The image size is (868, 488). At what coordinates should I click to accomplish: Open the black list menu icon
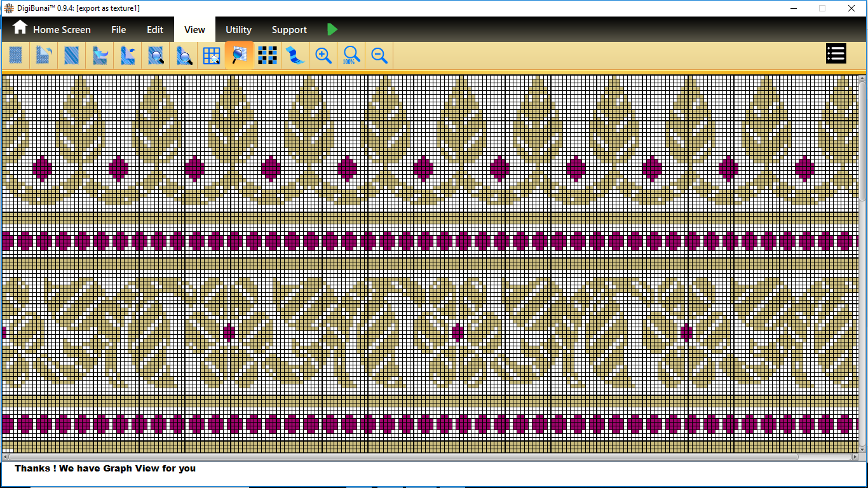click(836, 54)
